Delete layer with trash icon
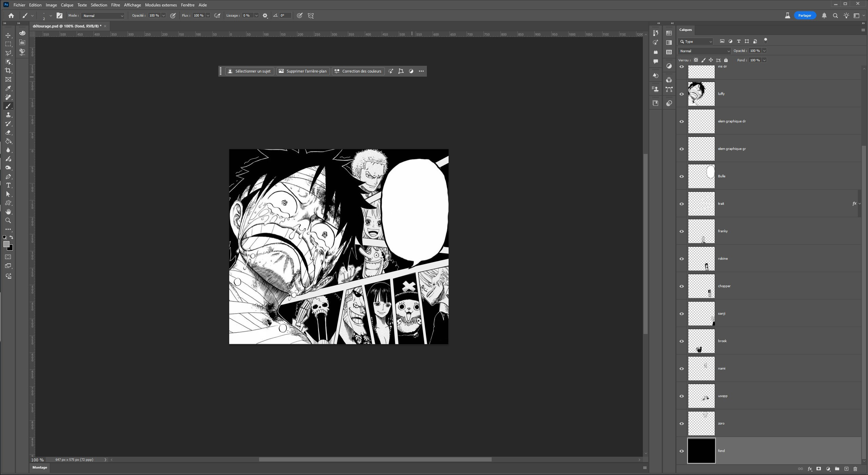 click(855, 469)
